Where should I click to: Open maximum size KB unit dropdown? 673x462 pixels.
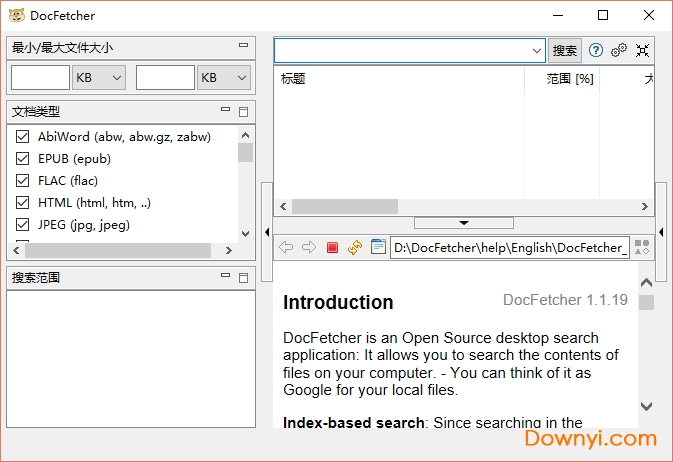224,78
